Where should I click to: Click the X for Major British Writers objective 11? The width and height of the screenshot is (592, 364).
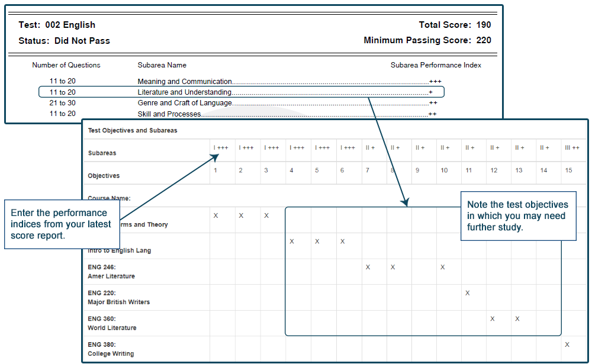click(x=468, y=293)
